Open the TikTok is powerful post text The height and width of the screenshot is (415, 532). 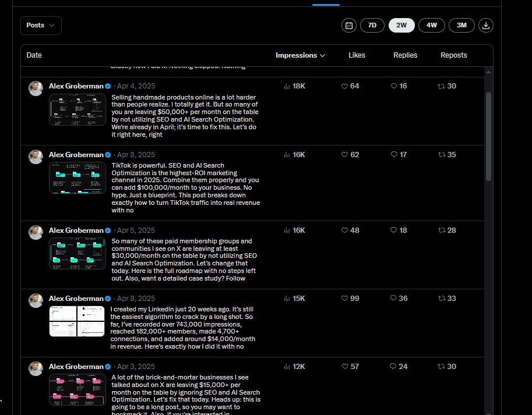tap(186, 187)
